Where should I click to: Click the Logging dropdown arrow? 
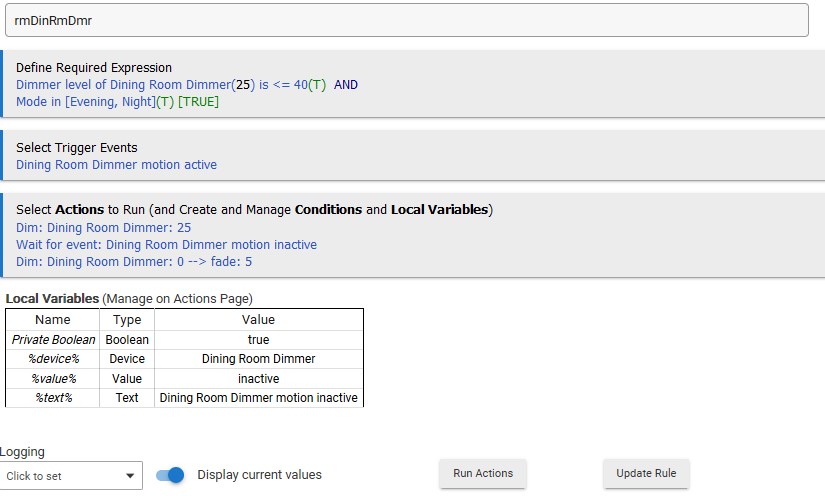tap(130, 476)
